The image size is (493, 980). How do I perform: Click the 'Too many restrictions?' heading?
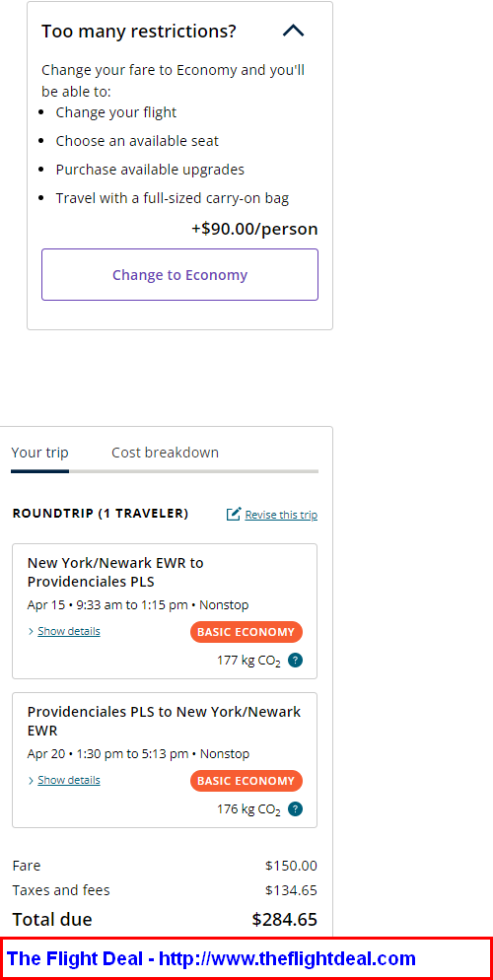click(139, 32)
